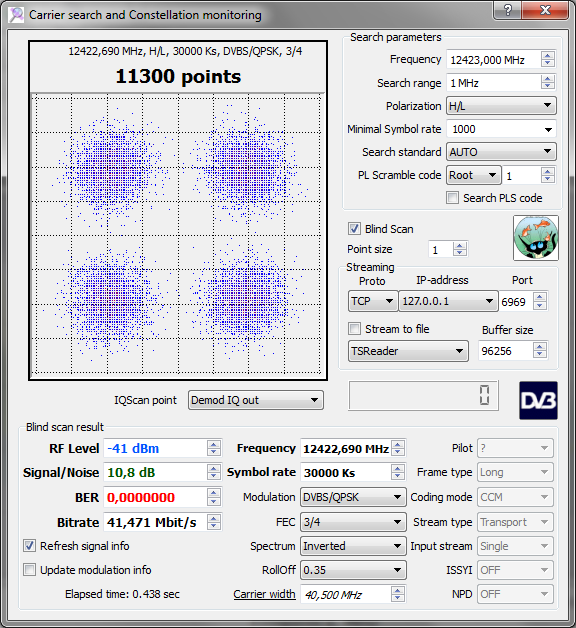Viewport: 576px width, 628px height.
Task: Open RollOff 0.35 dropdown
Action: (353, 570)
